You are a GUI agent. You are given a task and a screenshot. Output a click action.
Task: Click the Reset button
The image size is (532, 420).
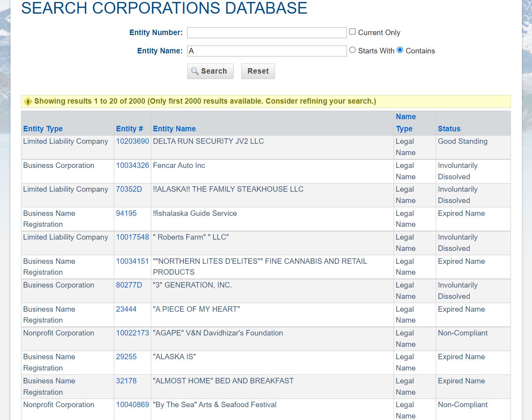pyautogui.click(x=258, y=71)
